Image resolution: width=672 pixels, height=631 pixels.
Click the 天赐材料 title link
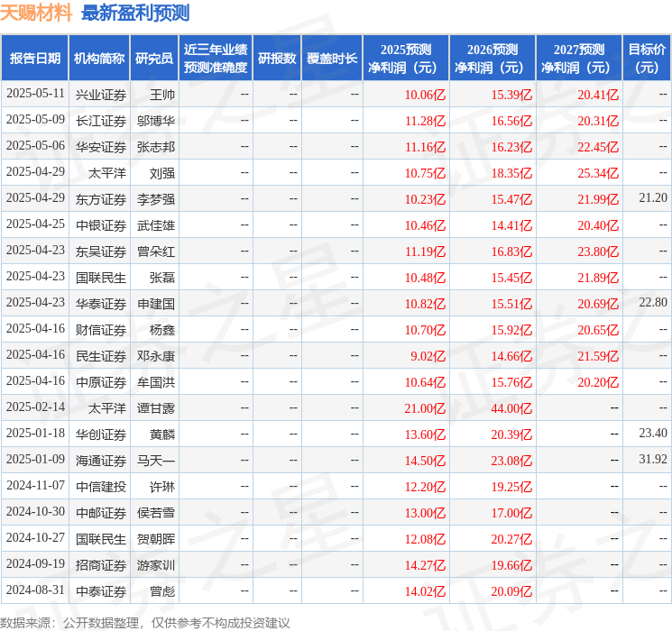coord(36,14)
